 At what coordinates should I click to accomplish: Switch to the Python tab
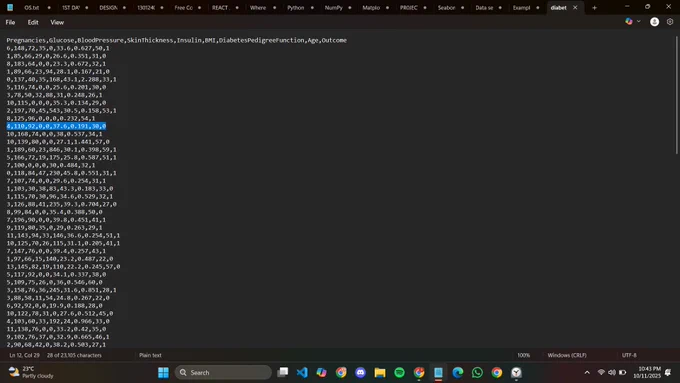point(295,8)
